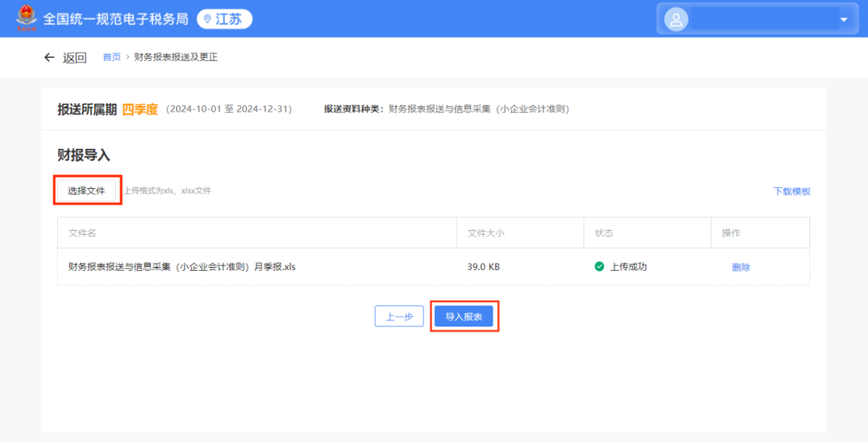Click the 财务报表报送及更正 breadcrumb
868x443 pixels.
(176, 57)
